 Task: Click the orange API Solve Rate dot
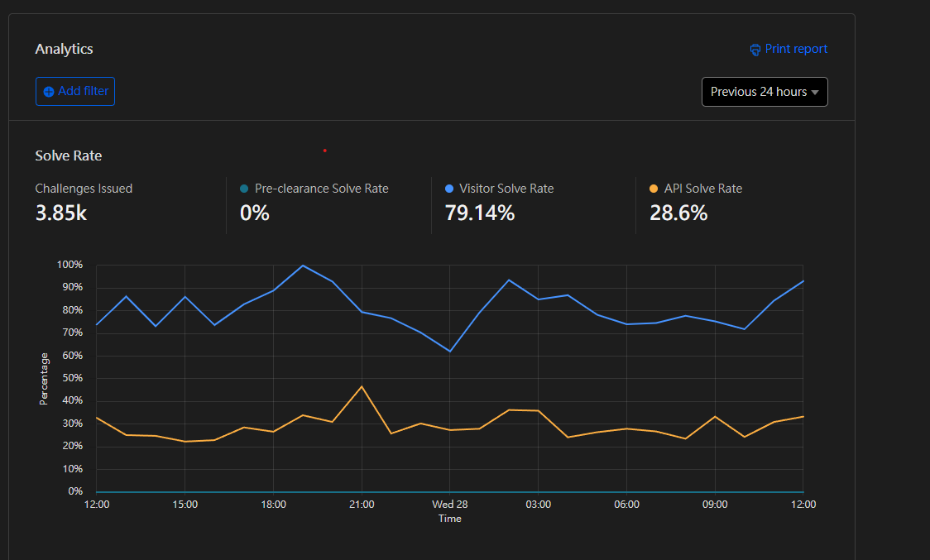click(654, 189)
